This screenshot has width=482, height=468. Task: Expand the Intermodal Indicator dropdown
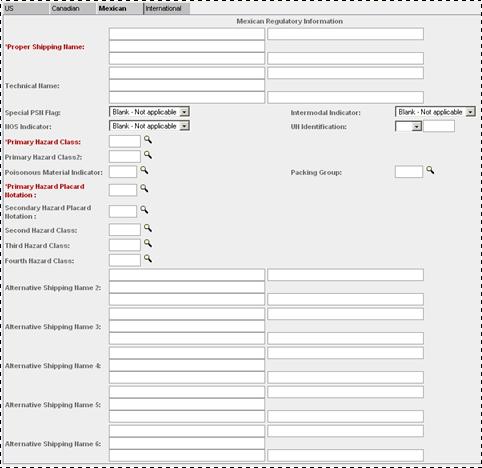(x=470, y=112)
